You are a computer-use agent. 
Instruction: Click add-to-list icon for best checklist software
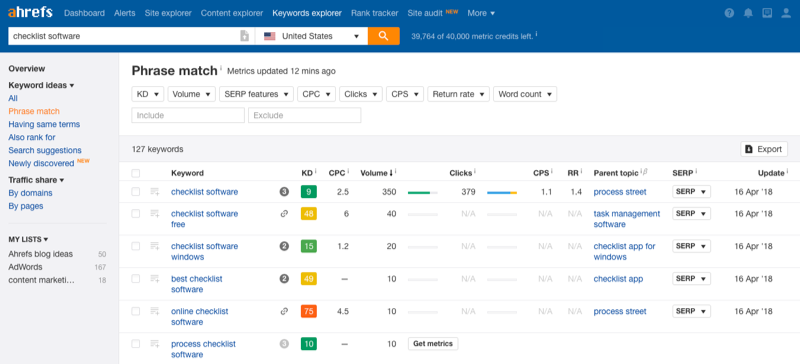click(x=155, y=279)
